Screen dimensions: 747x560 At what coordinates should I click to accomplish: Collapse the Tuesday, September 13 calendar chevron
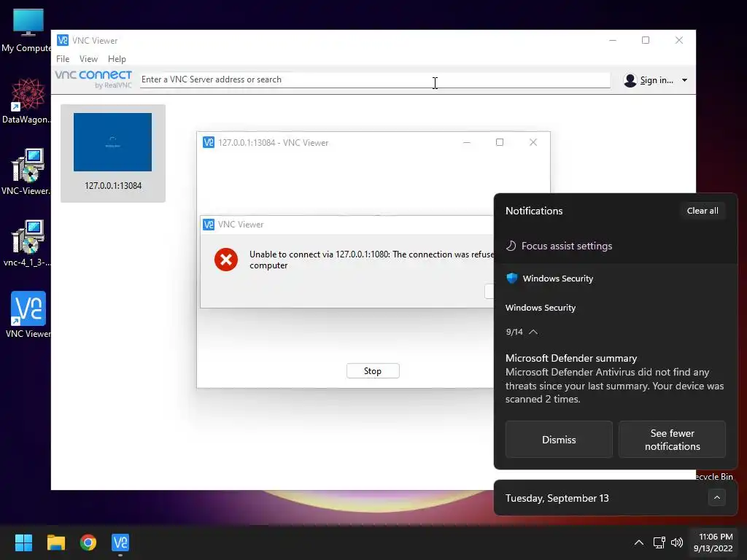tap(717, 498)
